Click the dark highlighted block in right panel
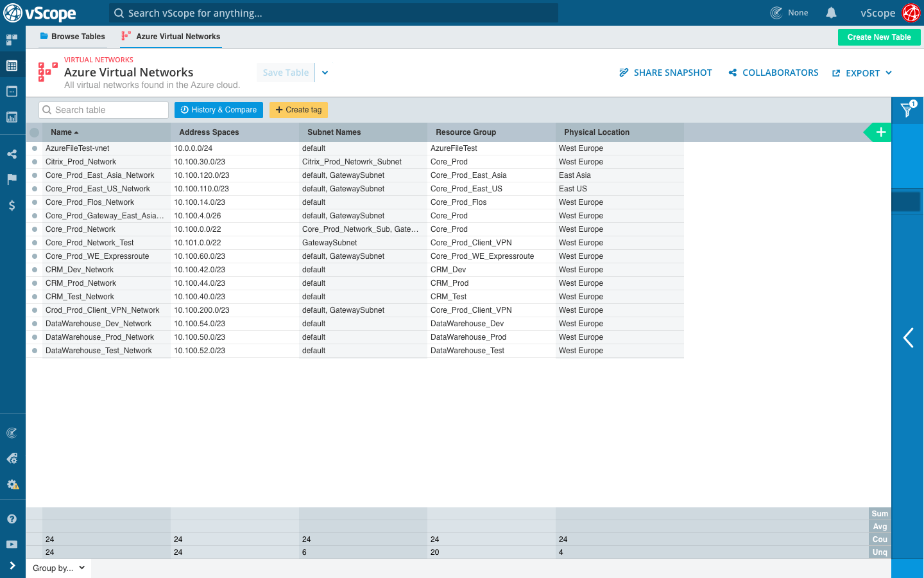924x578 pixels. tap(906, 202)
